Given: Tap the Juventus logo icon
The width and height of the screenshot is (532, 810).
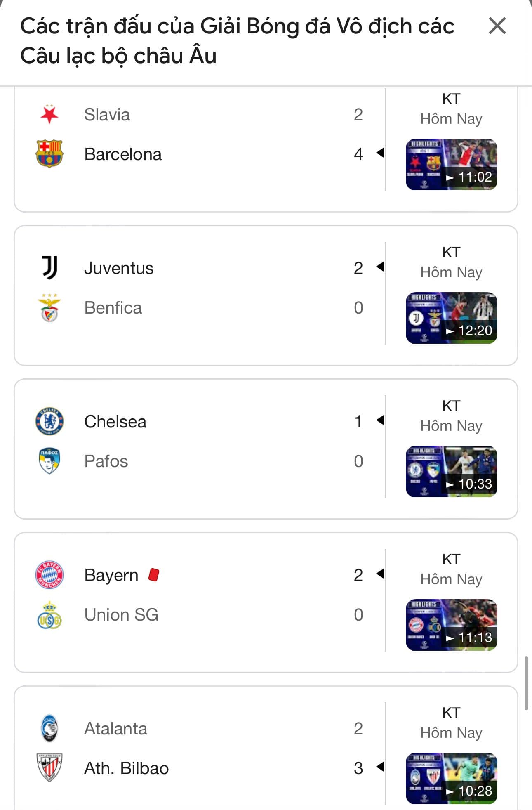Looking at the screenshot, I should 49,268.
